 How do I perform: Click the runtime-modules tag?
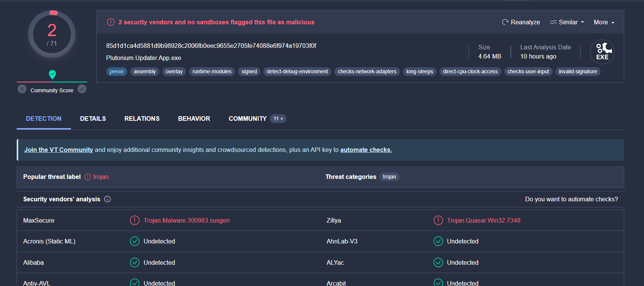[212, 71]
